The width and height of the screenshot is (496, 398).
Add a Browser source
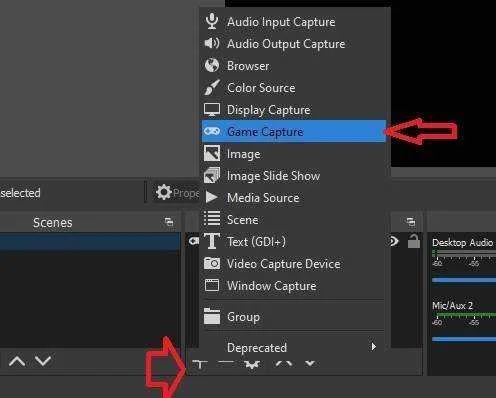pos(294,66)
